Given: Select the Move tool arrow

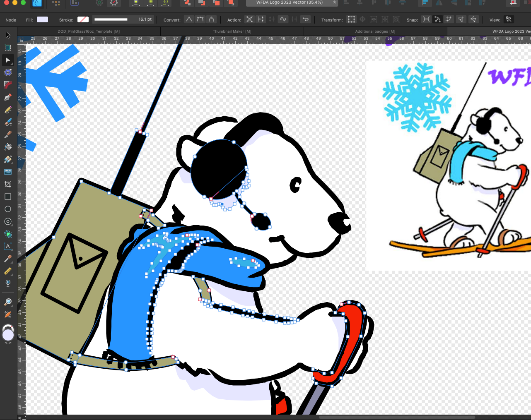Looking at the screenshot, I should click(7, 35).
